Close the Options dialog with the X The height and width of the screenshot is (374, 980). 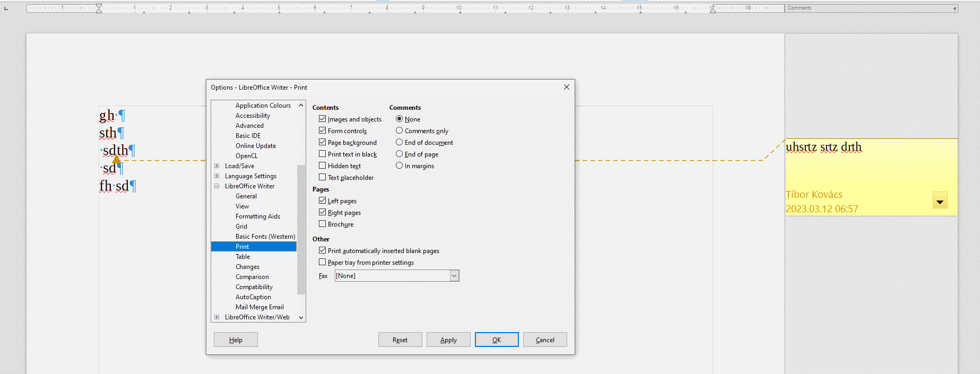click(566, 87)
